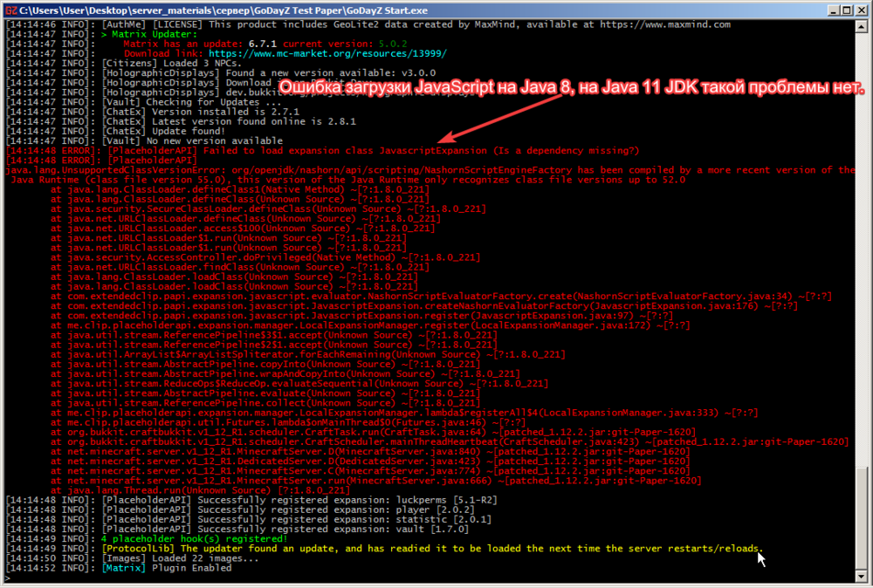Click the window title bar path text
Viewport: 873px width, 588px height.
pos(223,10)
